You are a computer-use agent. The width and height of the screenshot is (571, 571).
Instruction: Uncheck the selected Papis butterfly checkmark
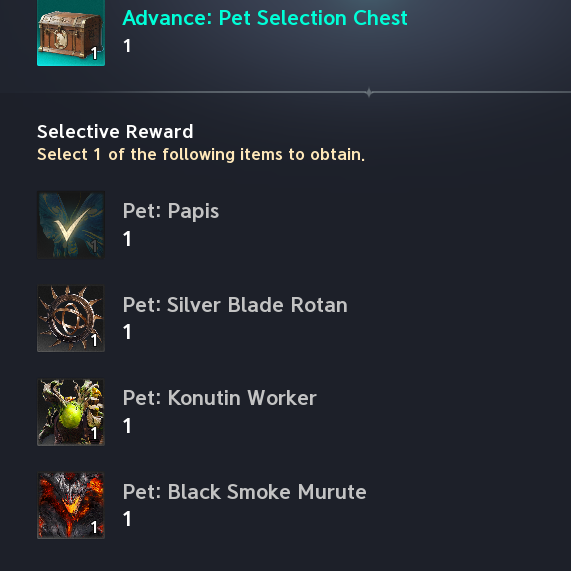(x=71, y=225)
